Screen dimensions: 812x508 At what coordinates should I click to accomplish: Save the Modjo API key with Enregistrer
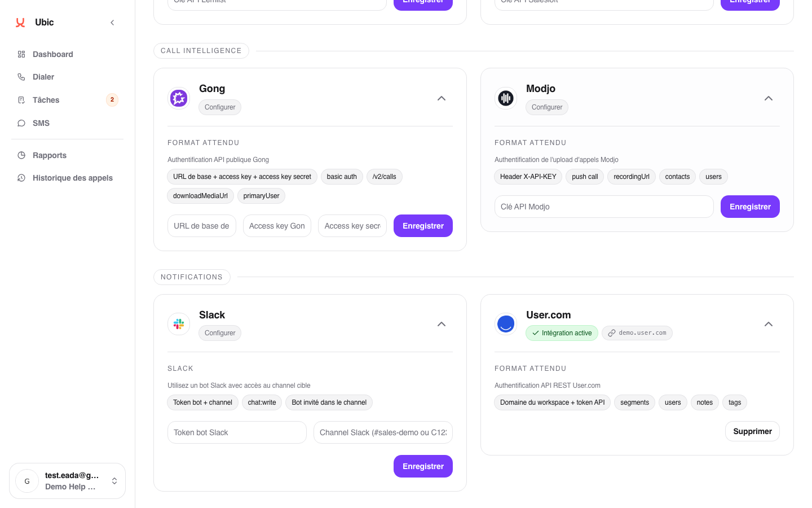[x=750, y=207]
